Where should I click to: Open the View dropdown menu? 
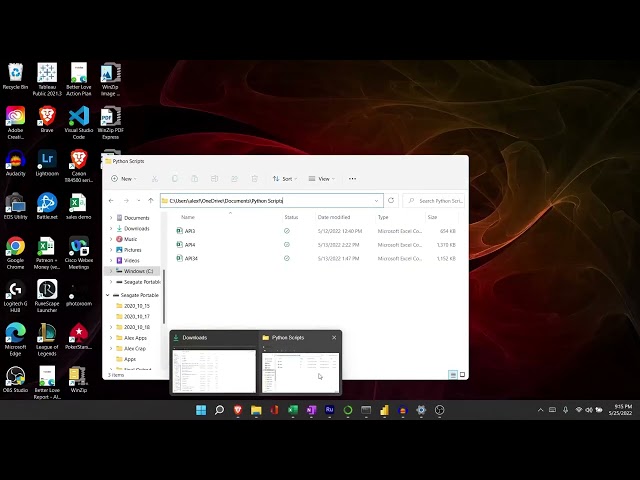coord(322,179)
